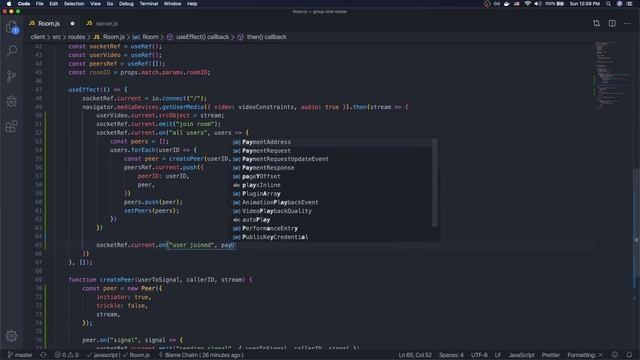Click the unsaved dot on Room.js tab
This screenshot has height=360, width=640.
pos(72,24)
